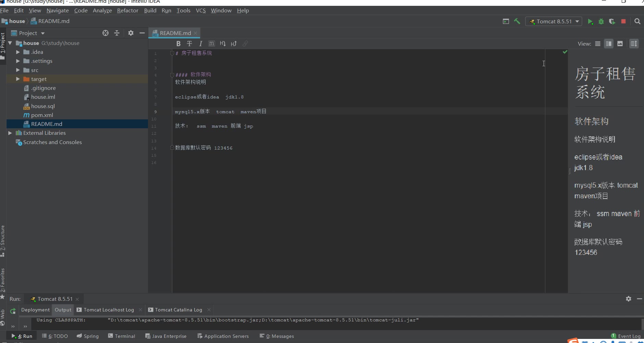Viewport: 644px width, 343px height.
Task: Rerun Tomcat from the Run panel
Action: 13,311
